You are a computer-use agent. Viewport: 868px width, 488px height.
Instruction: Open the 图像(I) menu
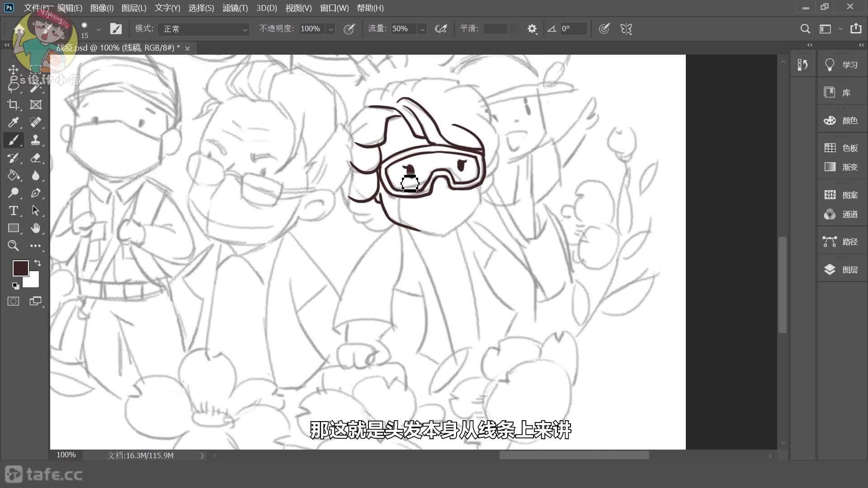click(102, 8)
